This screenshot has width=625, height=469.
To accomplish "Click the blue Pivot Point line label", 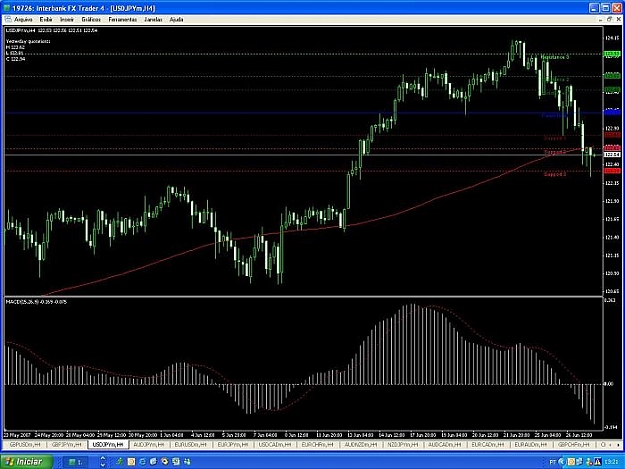I will pyautogui.click(x=554, y=116).
